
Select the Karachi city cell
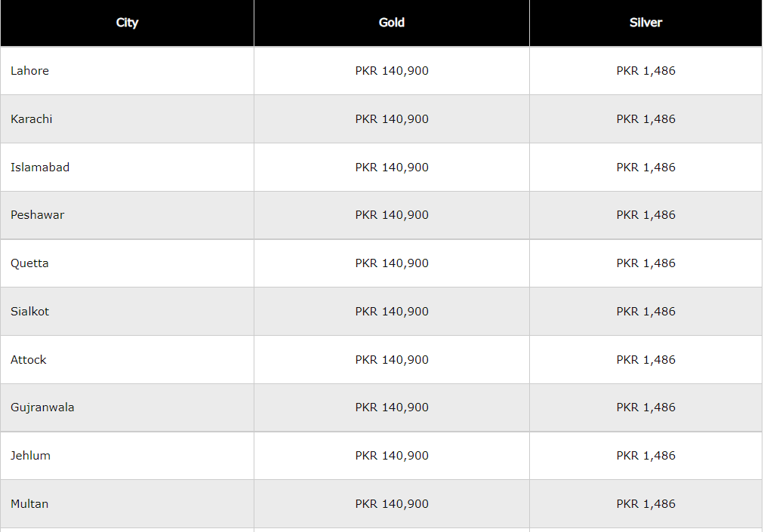pos(32,119)
